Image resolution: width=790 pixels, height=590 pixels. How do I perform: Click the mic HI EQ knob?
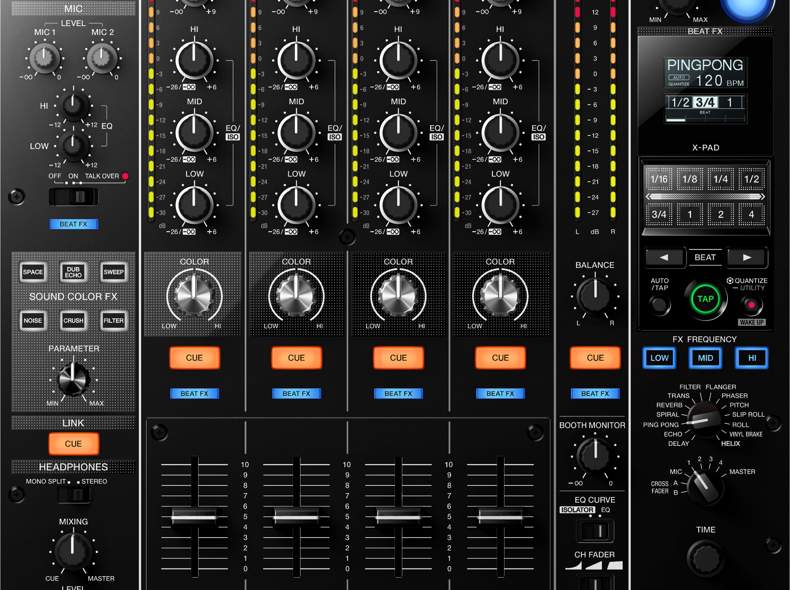pos(74,106)
